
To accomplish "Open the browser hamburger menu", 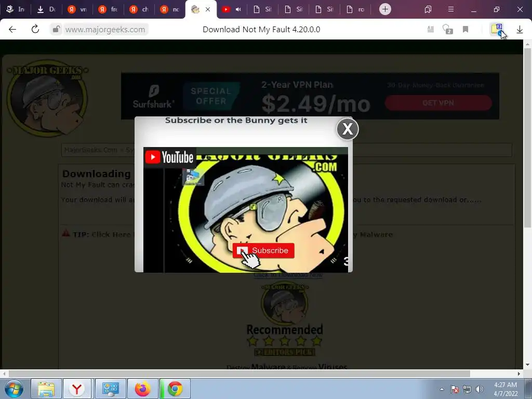I will pos(451,9).
